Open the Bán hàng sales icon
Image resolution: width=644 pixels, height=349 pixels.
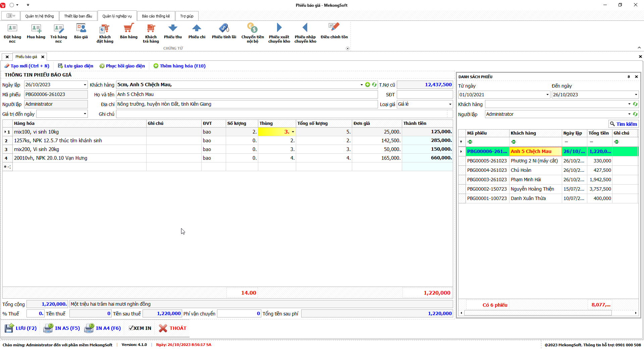coord(128,32)
